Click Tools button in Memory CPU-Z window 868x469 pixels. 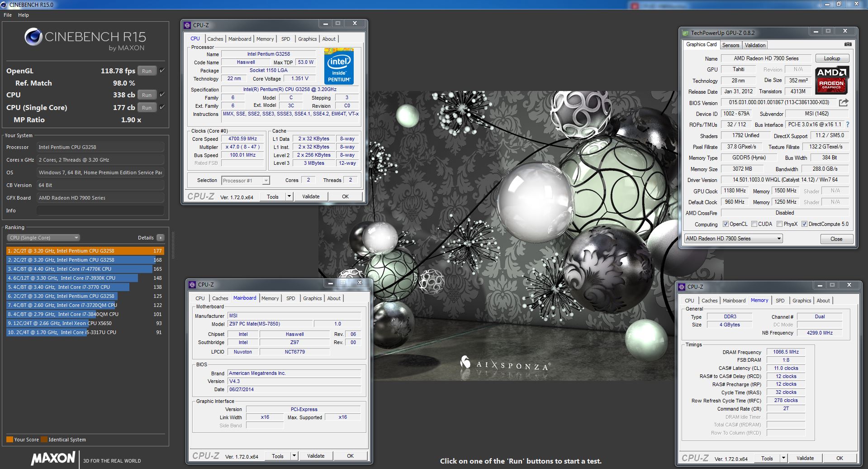coord(767,458)
